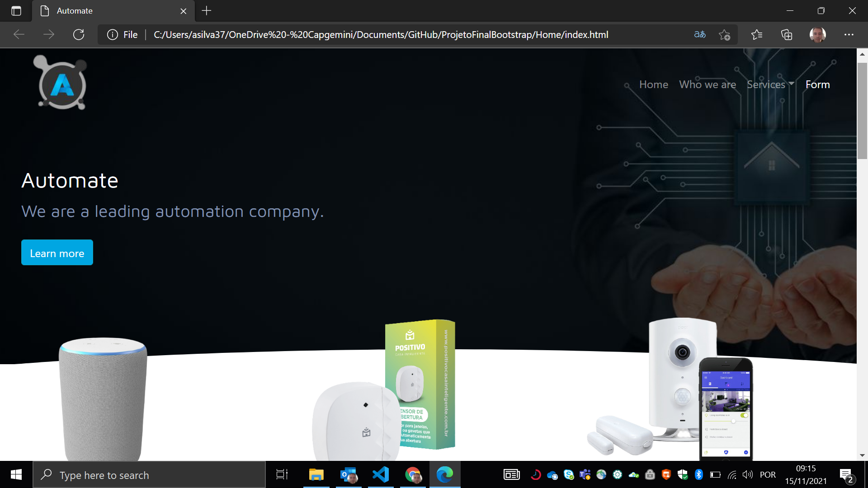Screen dimensions: 868x488
Task: Open the Windows Start menu
Action: tap(16, 474)
